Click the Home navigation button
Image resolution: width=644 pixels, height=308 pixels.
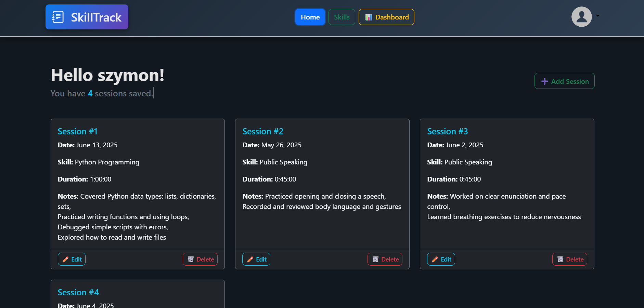point(310,17)
